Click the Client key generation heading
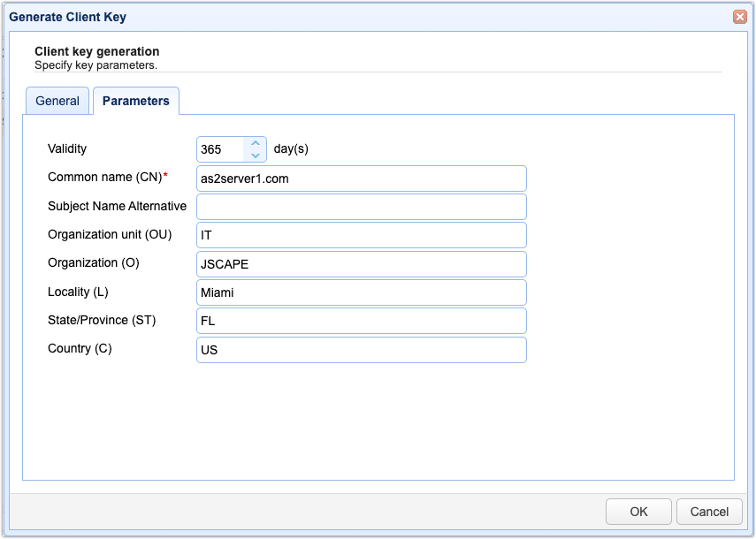This screenshot has height=539, width=756. 97,52
